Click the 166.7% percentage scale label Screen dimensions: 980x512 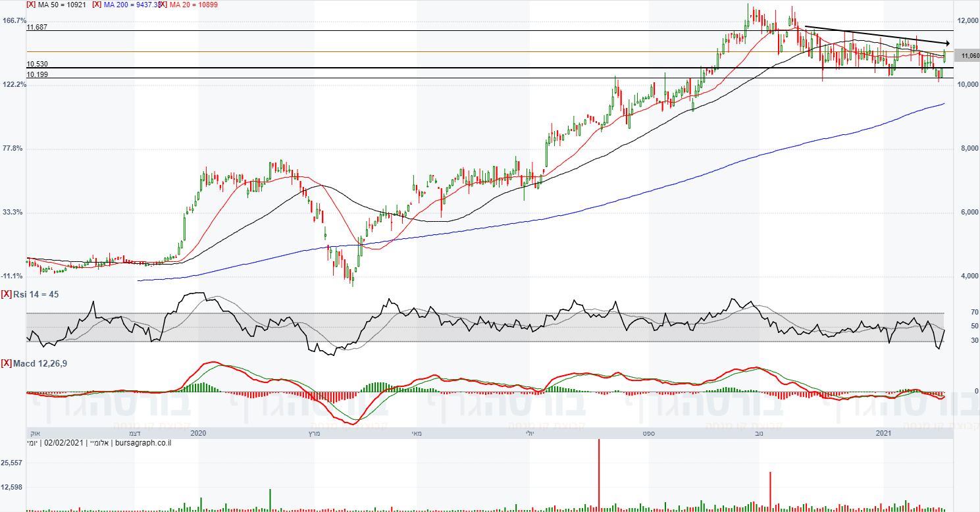(x=14, y=20)
